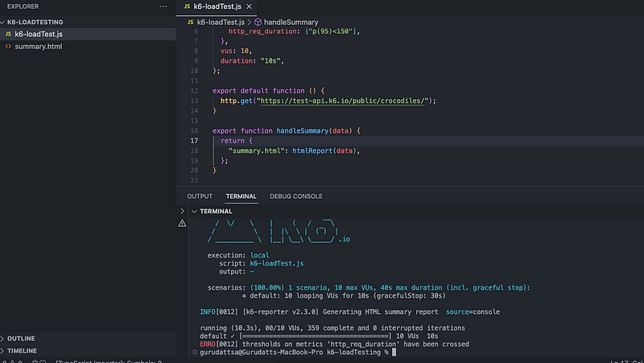Screen dimensions: 644x363
Task: Open summary.html in the Explorer
Action: (38, 47)
